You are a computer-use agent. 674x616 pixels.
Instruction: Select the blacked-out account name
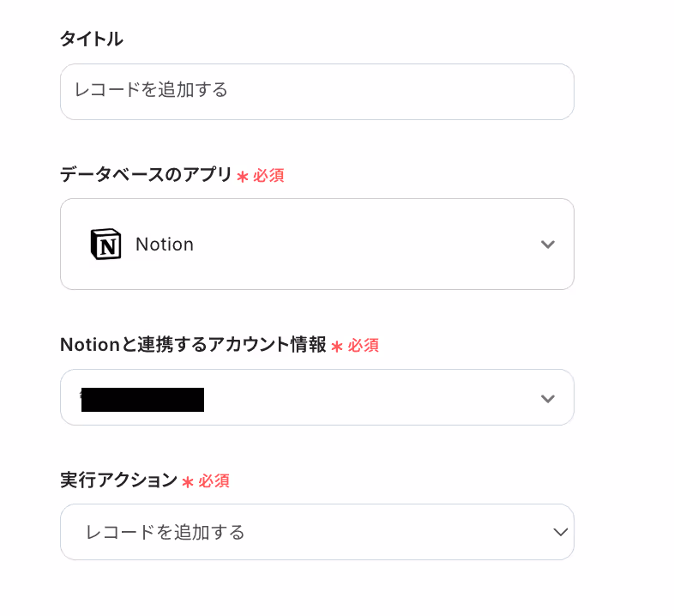(142, 400)
